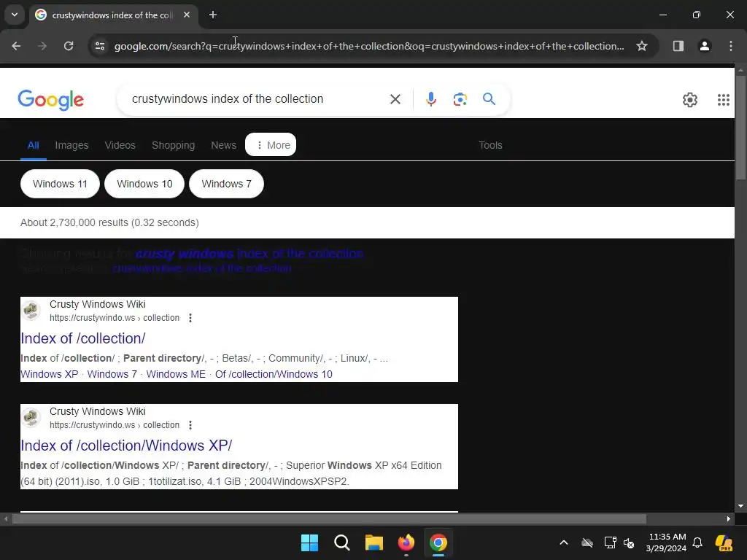Click the vertical scrollbar thumb
747x560 pixels.
(x=740, y=127)
